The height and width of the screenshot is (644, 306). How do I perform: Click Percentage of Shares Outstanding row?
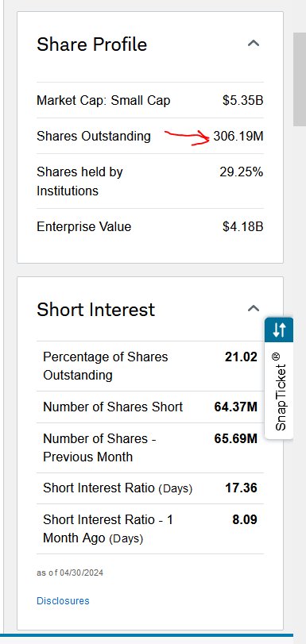(x=150, y=366)
